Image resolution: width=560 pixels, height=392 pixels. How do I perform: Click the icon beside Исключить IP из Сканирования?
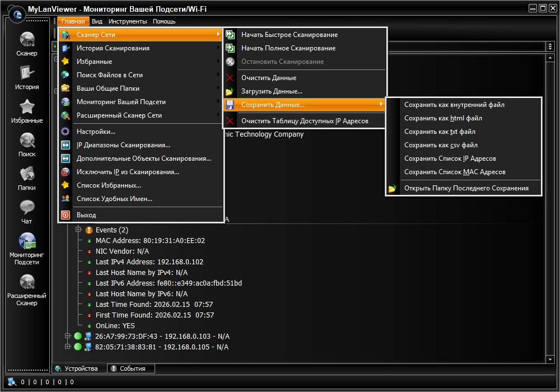point(66,172)
